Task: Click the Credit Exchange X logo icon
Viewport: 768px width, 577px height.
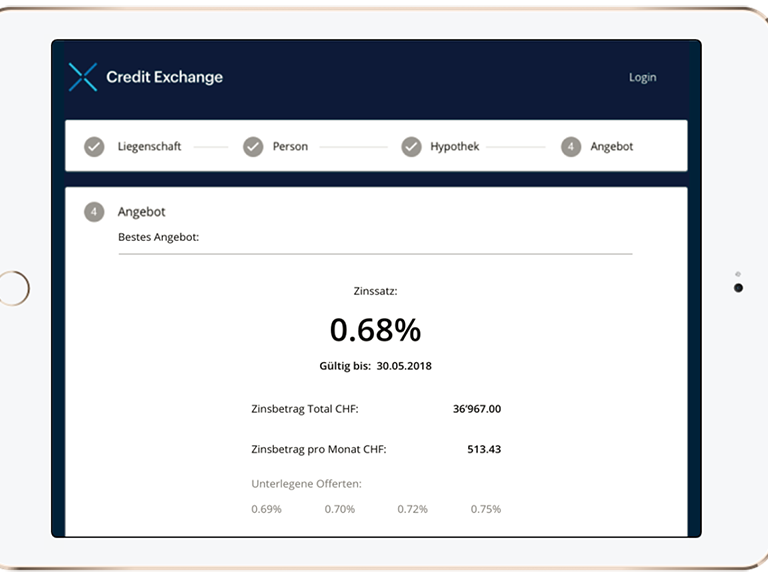Action: click(83, 77)
